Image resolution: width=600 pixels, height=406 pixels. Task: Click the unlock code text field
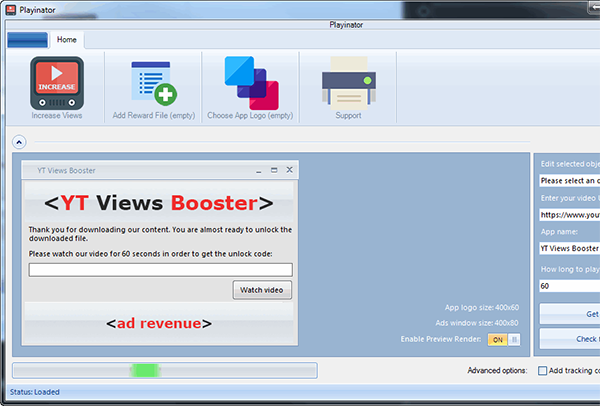click(x=161, y=270)
